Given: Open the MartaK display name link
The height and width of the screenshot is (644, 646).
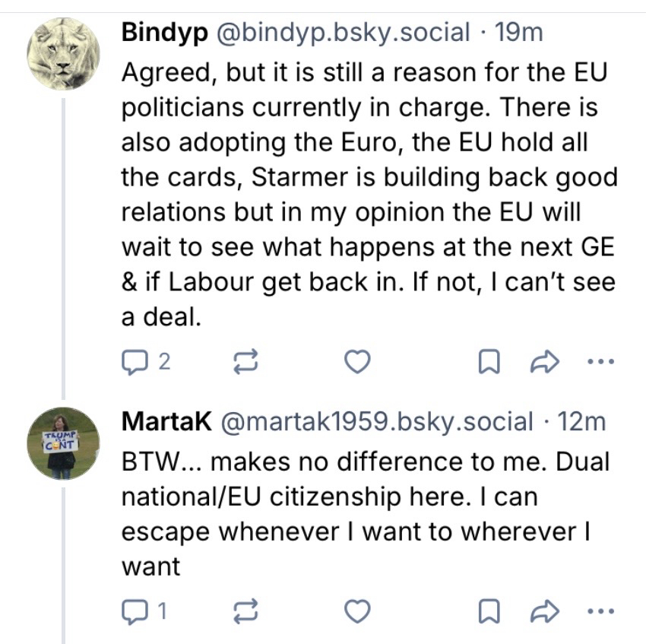Looking at the screenshot, I should [x=166, y=422].
